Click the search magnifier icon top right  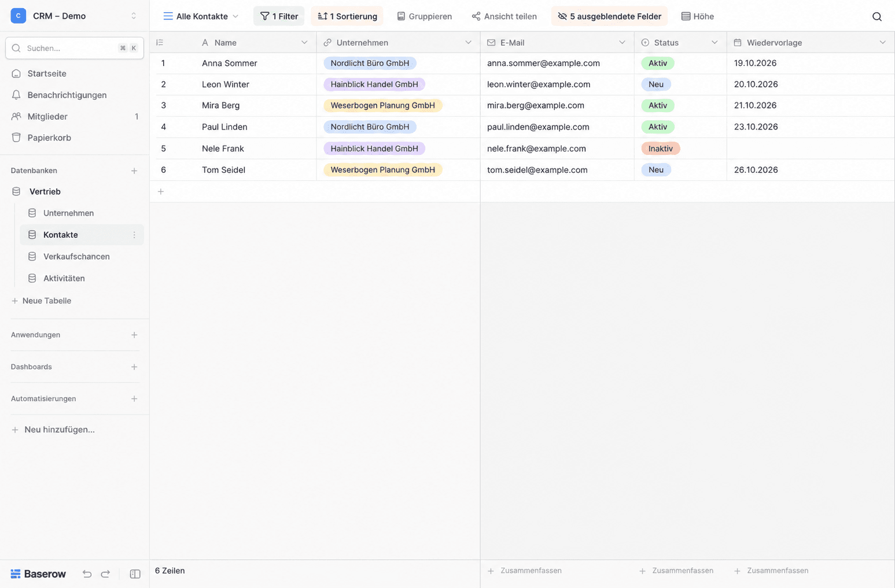[876, 16]
